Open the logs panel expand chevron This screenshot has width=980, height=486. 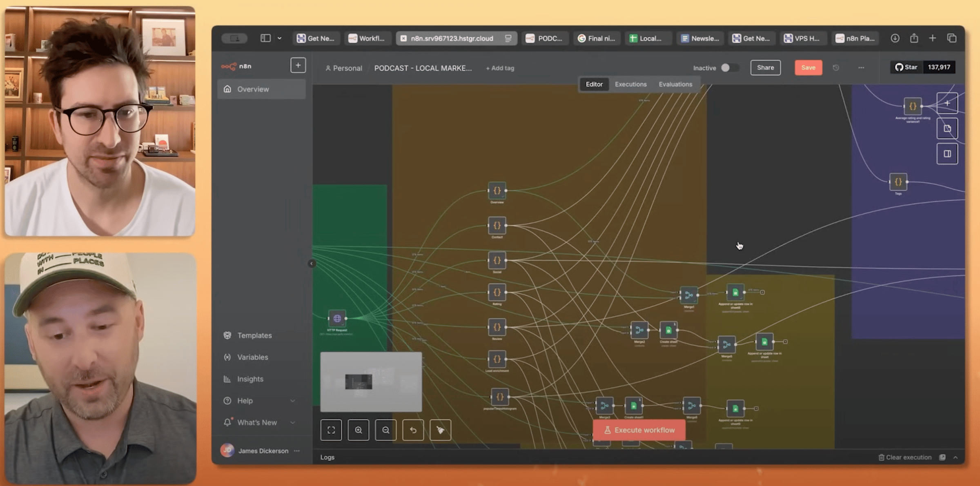[x=955, y=457]
